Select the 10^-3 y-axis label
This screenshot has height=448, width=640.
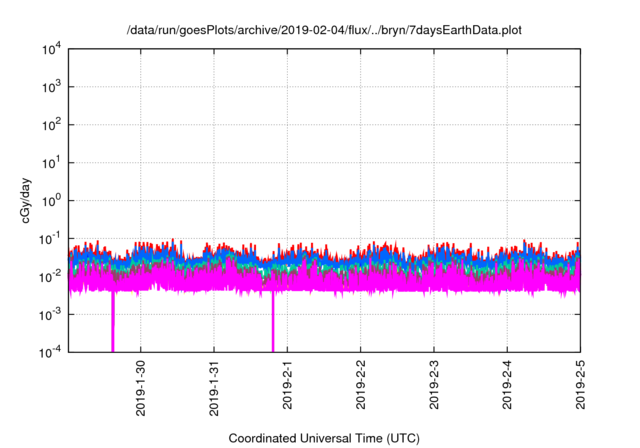(50, 315)
